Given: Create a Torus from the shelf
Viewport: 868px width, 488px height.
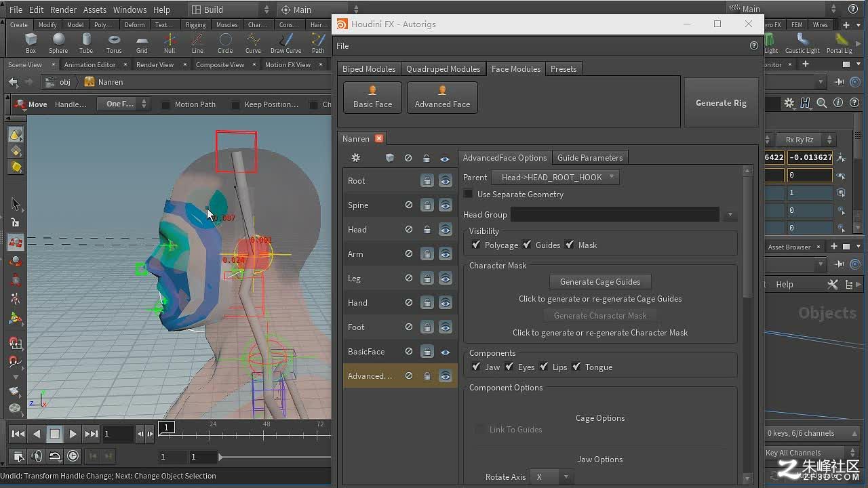Looking at the screenshot, I should [114, 43].
